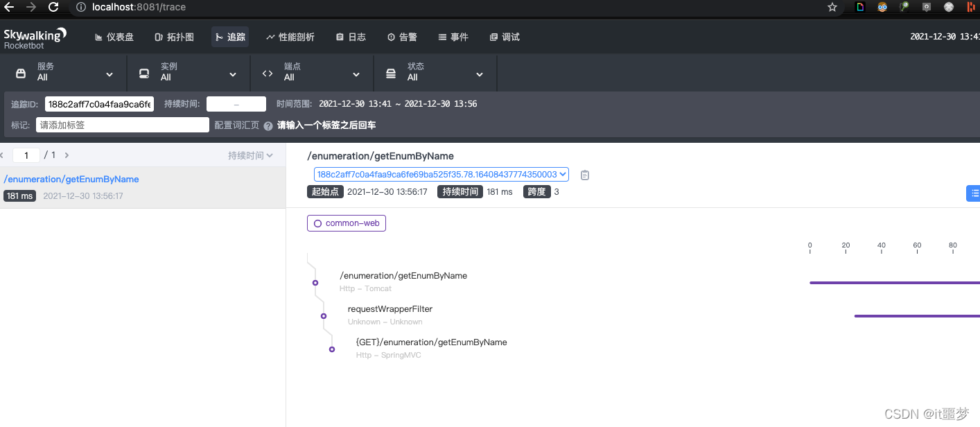
Task: Expand the 端点 endpoint dropdown
Action: [312, 72]
